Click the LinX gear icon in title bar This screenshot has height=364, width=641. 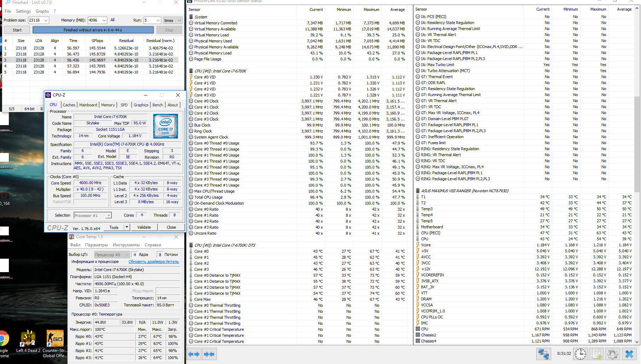click(8, 2)
